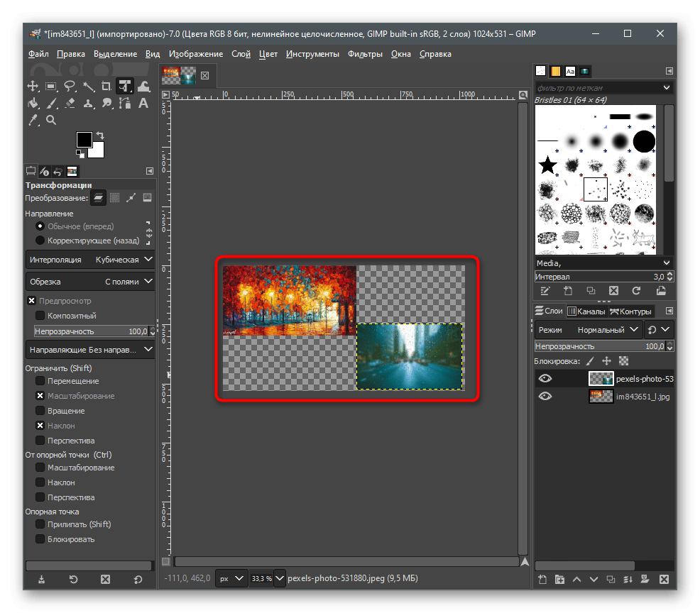Delete the current layer

(x=664, y=580)
